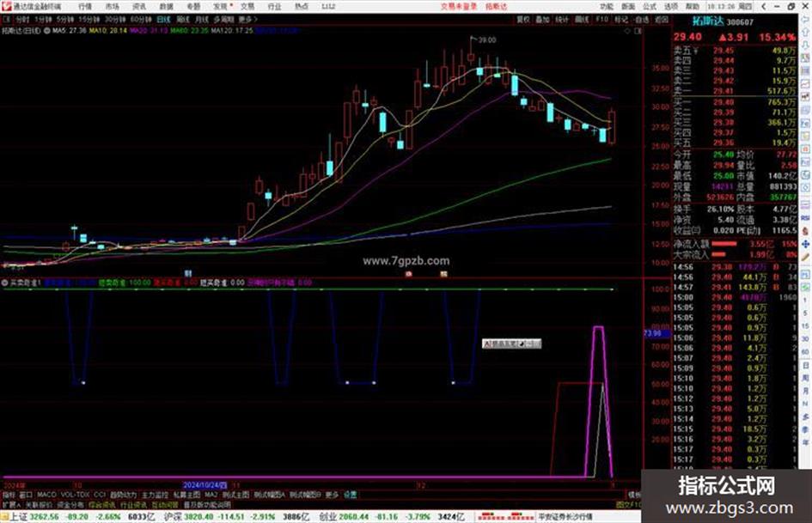The image size is (812, 523).
Task: Click the stock name 拓斯达 in quote panel
Action: [x=708, y=21]
